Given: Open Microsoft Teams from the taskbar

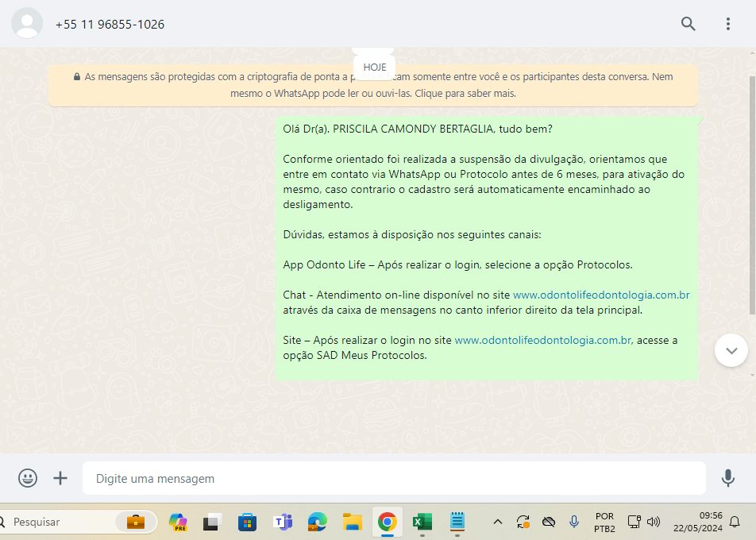Looking at the screenshot, I should click(283, 522).
